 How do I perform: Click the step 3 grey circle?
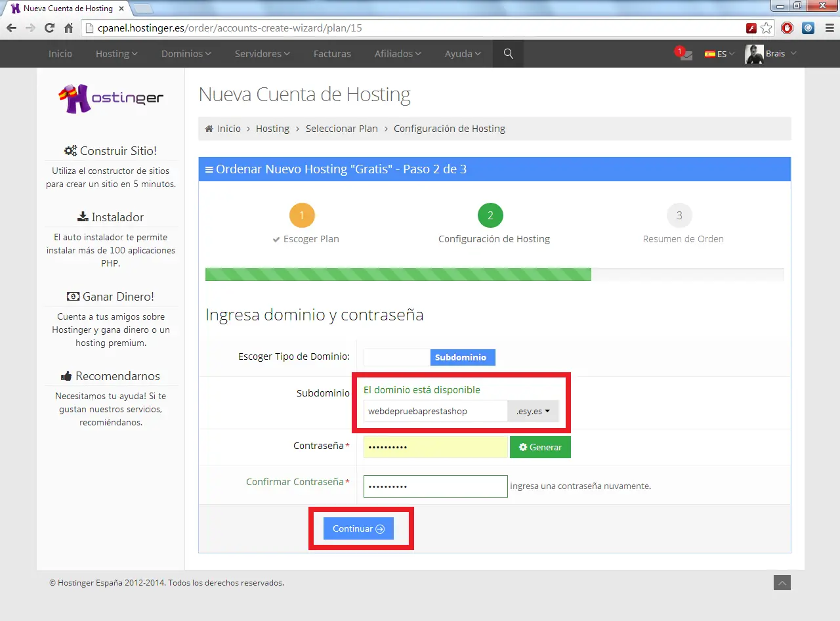(x=679, y=215)
